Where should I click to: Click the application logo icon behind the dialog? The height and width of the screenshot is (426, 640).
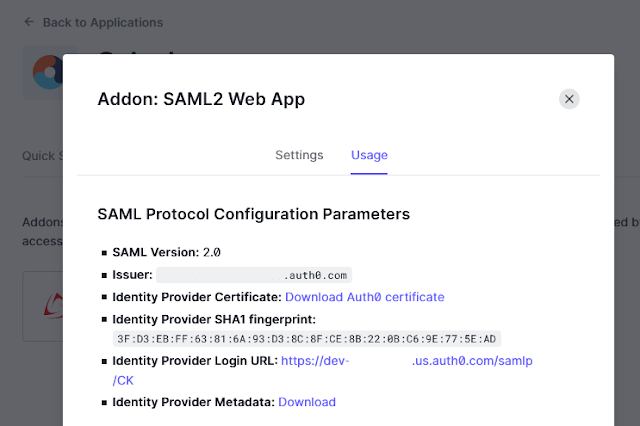(x=47, y=72)
